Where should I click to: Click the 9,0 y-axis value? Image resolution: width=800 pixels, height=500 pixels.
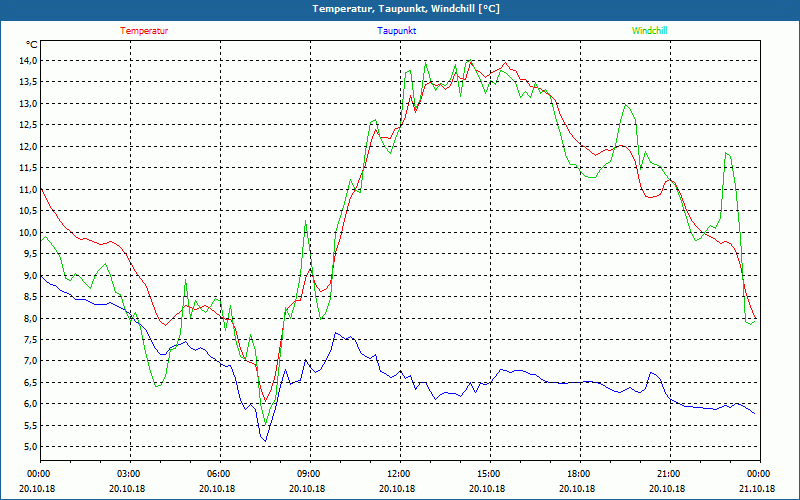tap(31, 276)
